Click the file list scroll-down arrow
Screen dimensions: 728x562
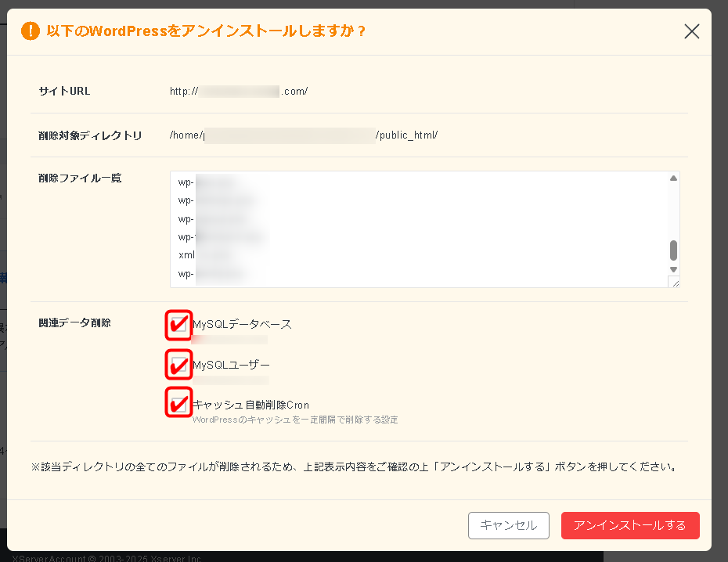[x=673, y=269]
